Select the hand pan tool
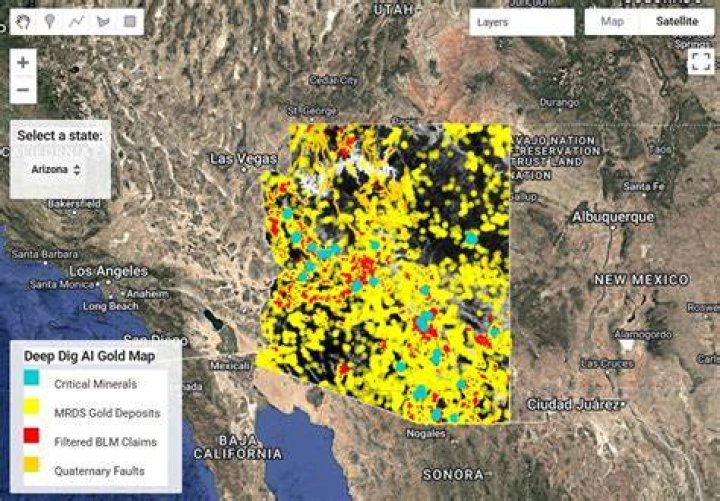Screen dimensions: 720x501 click(23, 22)
